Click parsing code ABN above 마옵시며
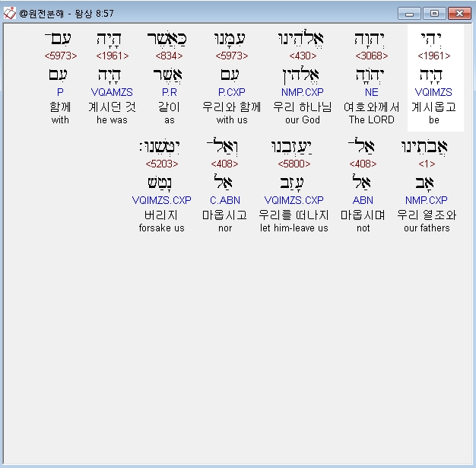476x468 pixels. click(x=363, y=200)
